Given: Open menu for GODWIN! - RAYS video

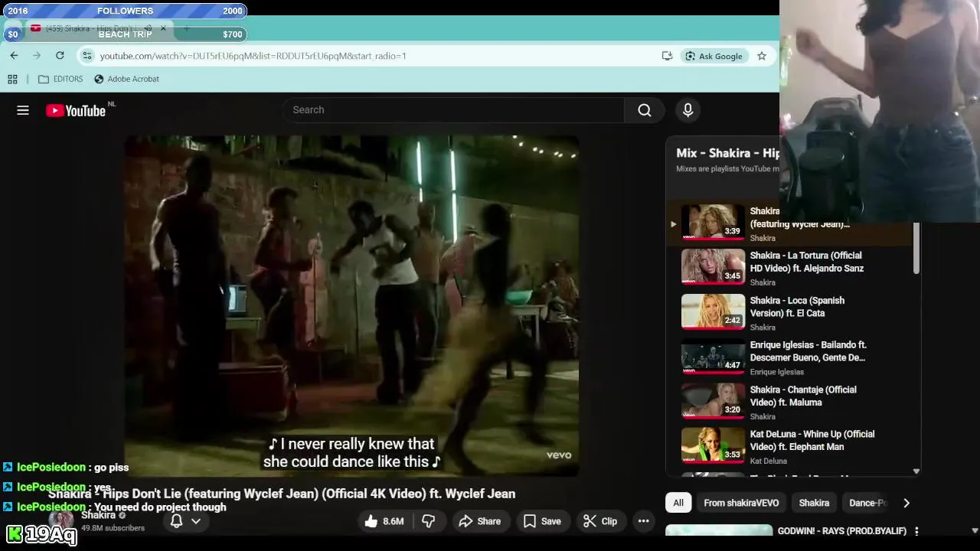Looking at the screenshot, I should click(x=916, y=531).
